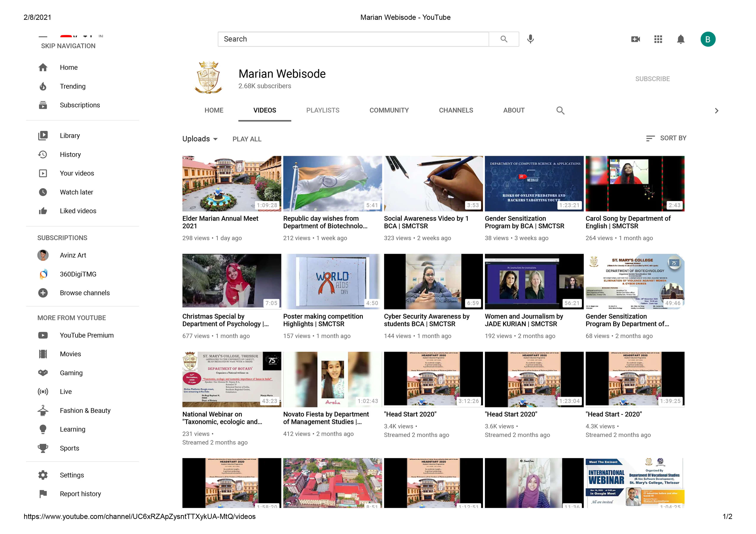Click inside the Search input field
The image size is (756, 534).
tap(353, 39)
